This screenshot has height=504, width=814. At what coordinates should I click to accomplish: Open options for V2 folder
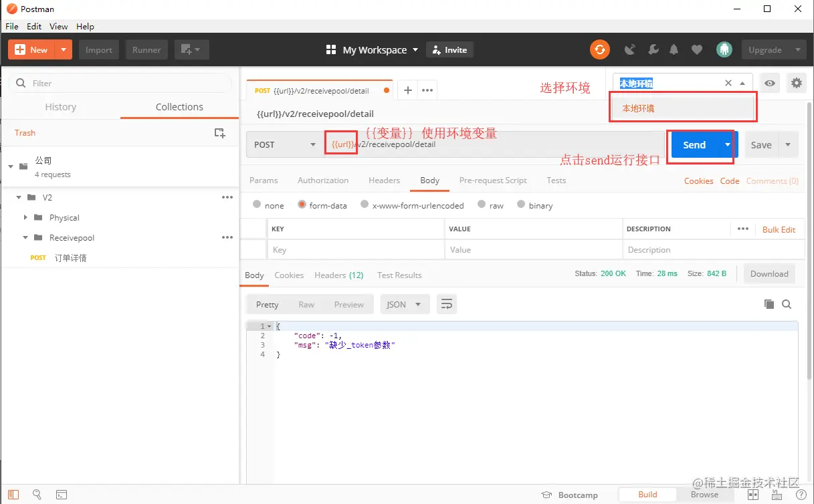(227, 197)
